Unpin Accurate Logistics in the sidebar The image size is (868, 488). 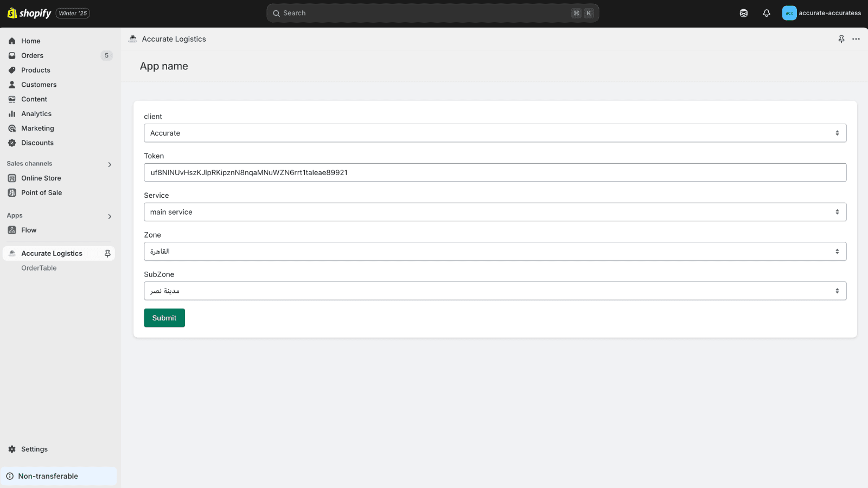pyautogui.click(x=107, y=253)
